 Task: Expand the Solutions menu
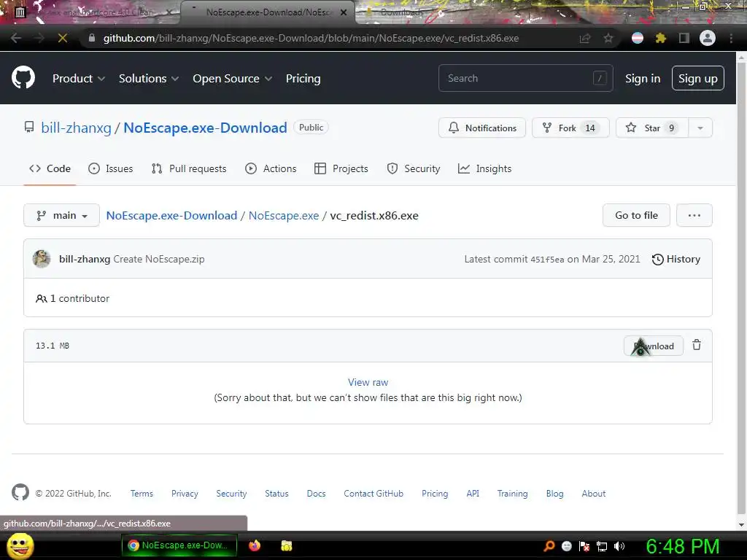point(149,79)
